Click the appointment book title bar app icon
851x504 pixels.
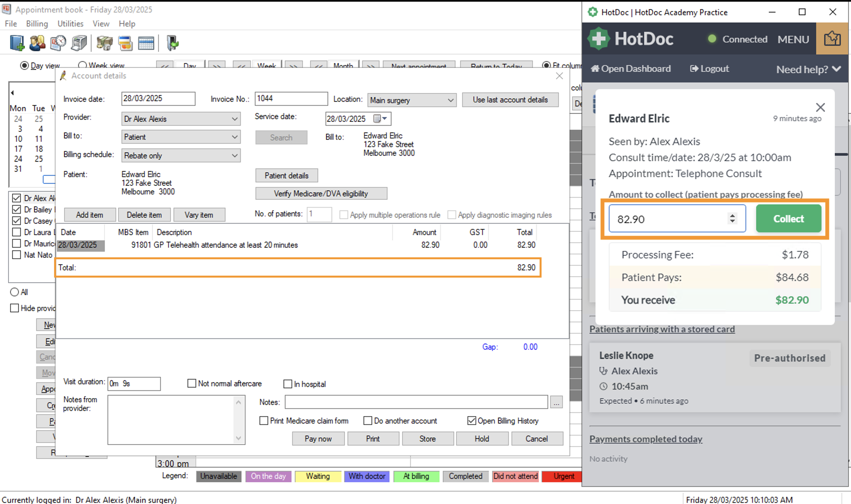[x=6, y=9]
